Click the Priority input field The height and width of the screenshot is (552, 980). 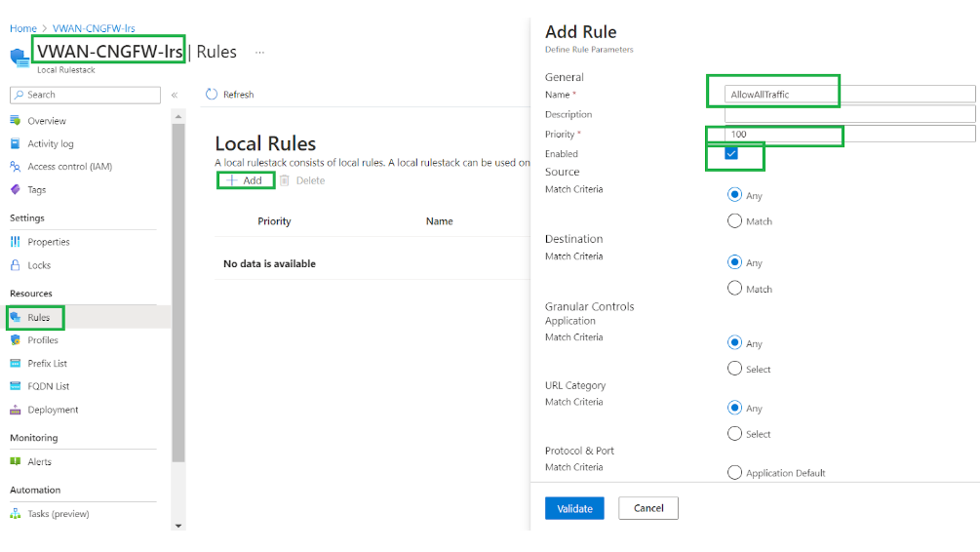pos(848,134)
